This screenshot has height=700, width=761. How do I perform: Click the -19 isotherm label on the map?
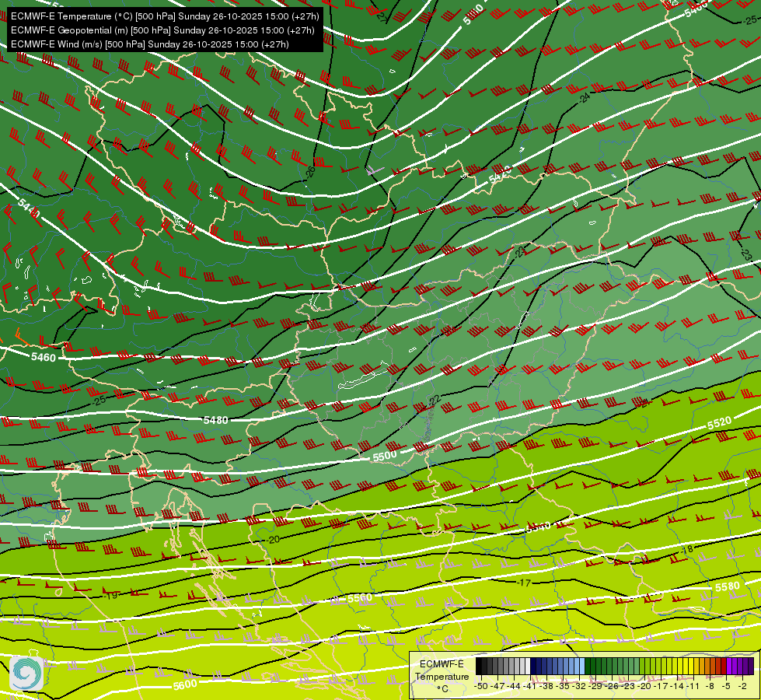111,595
